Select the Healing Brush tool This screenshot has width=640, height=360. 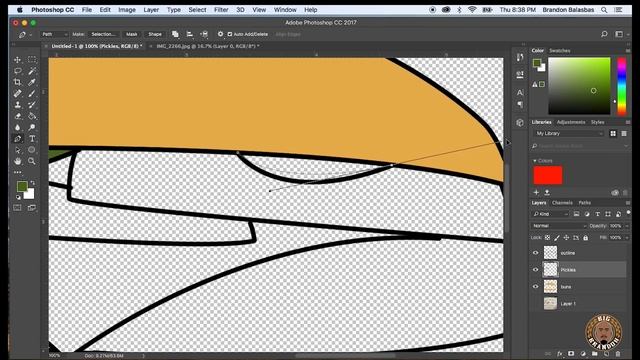[x=18, y=93]
